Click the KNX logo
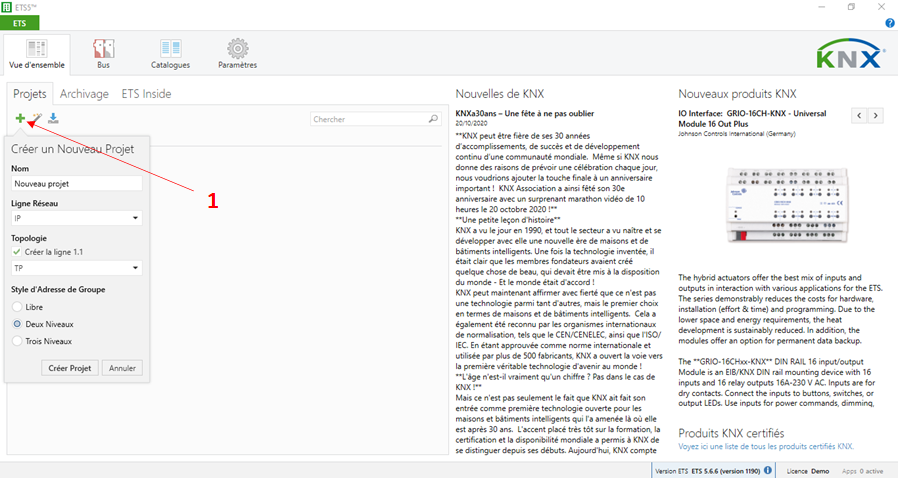Image resolution: width=902 pixels, height=479 pixels. click(x=851, y=55)
